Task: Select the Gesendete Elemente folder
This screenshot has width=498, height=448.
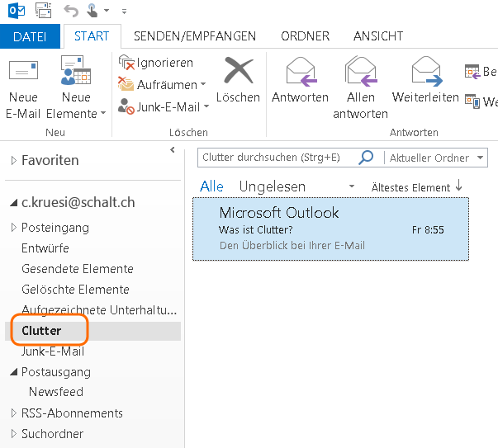Action: (77, 269)
